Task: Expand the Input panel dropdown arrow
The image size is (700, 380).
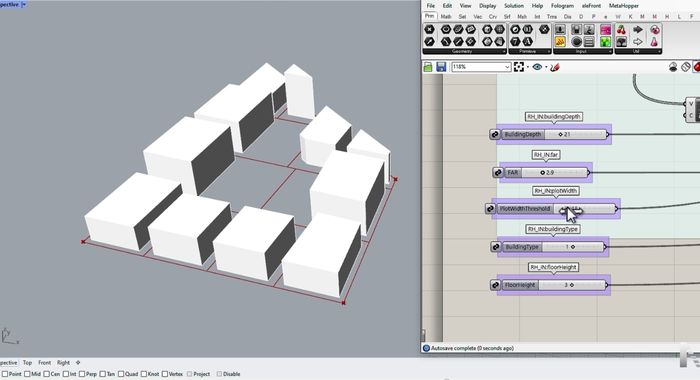Action: click(610, 52)
